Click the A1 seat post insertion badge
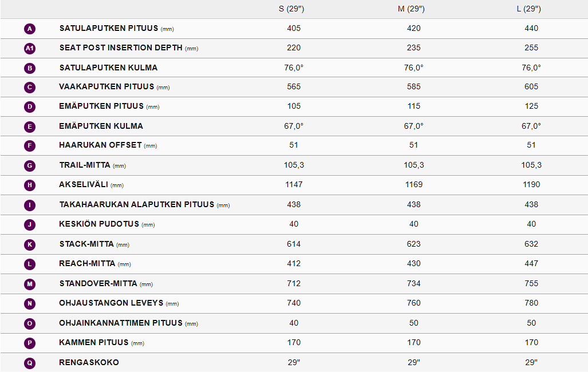Image resolution: width=588 pixels, height=372 pixels. coord(30,49)
